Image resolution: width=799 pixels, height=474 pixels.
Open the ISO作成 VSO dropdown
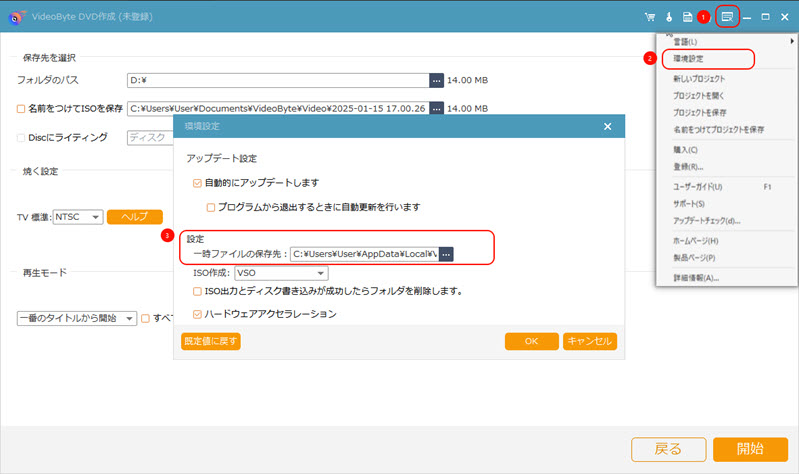click(x=281, y=273)
